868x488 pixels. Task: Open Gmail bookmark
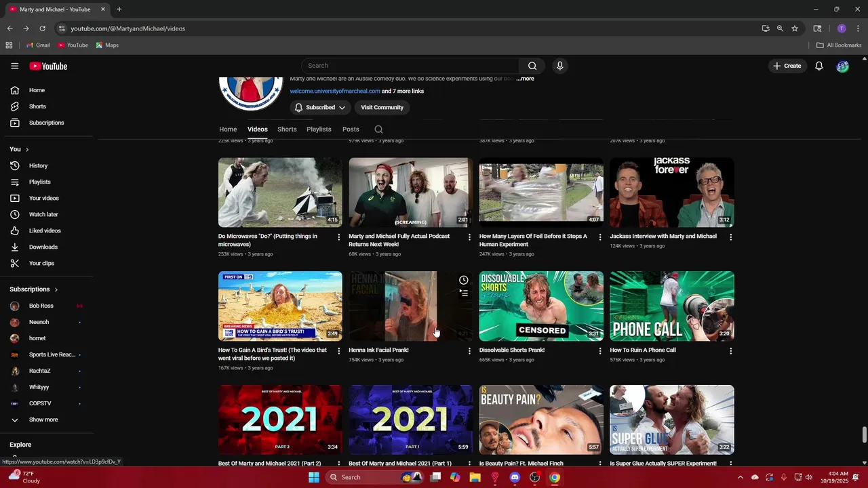[x=38, y=45]
